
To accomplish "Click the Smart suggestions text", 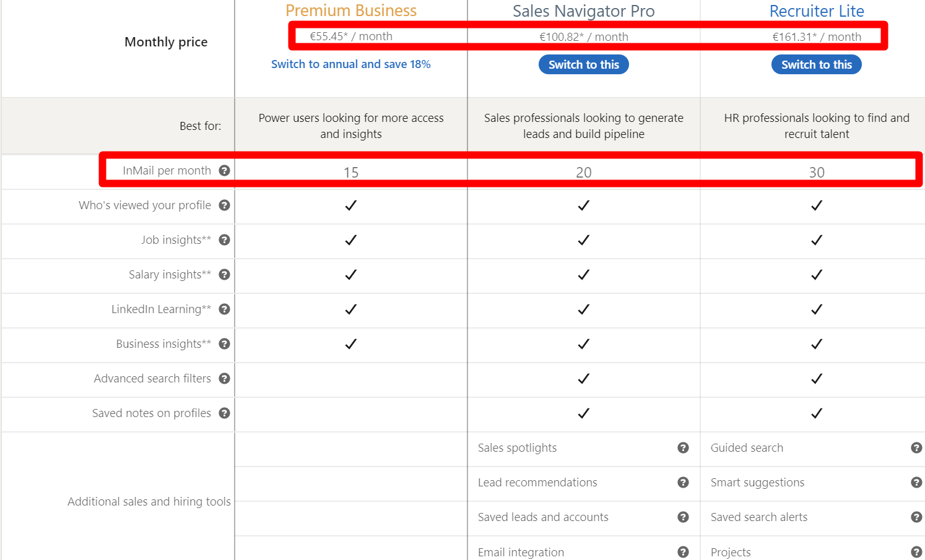I will [757, 482].
